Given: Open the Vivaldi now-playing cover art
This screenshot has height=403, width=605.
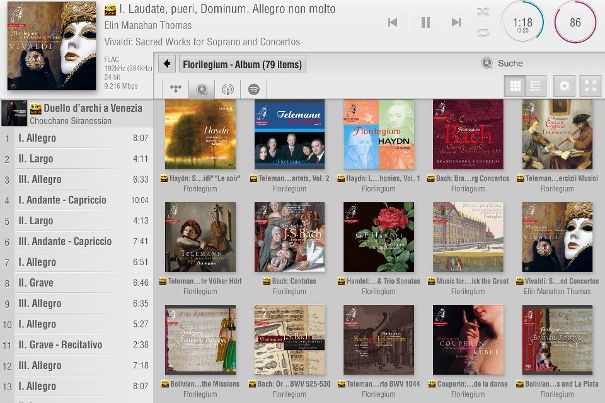Looking at the screenshot, I should (x=52, y=46).
